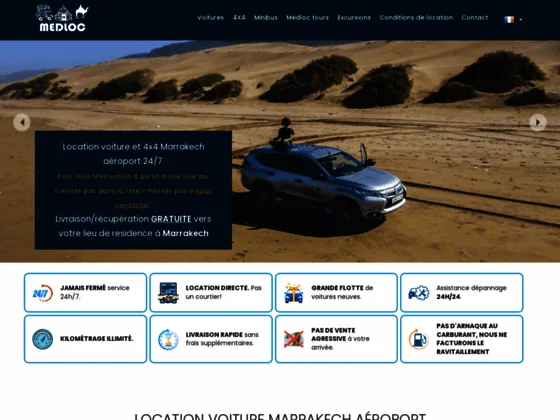This screenshot has width=560, height=420.
Task: Open Conditions de location page
Action: point(416,18)
